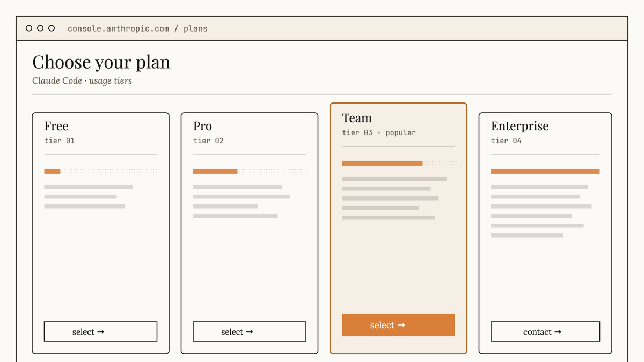
Task: Click the Team tier usage bar
Action: (x=399, y=163)
